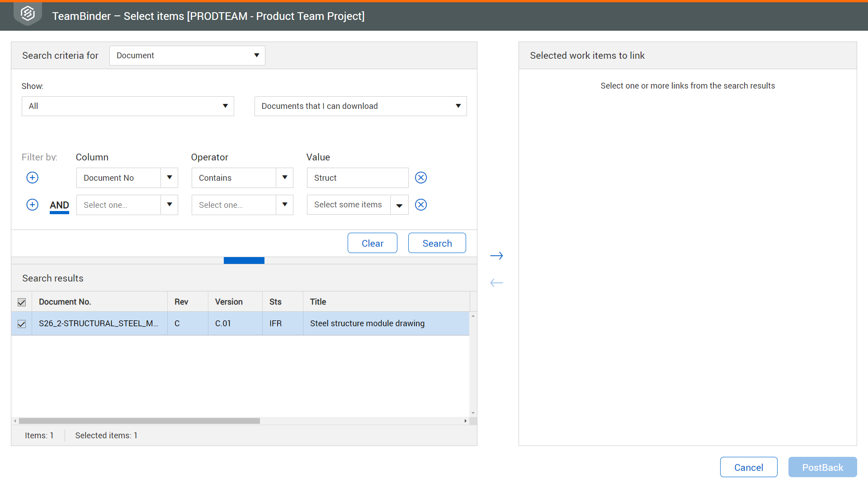Image resolution: width=868 pixels, height=488 pixels.
Task: Remove the Document No filter row
Action: pyautogui.click(x=421, y=178)
